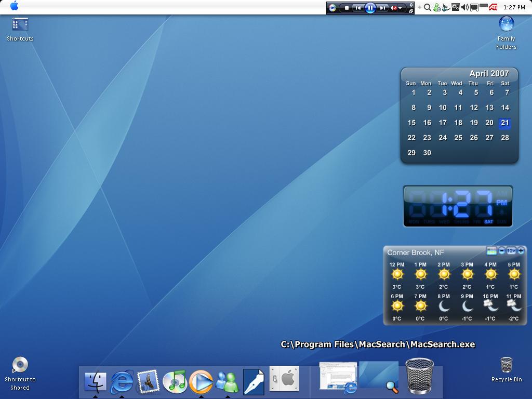Open the Mail stamp icon in dock
The height and width of the screenshot is (399, 532).
148,382
